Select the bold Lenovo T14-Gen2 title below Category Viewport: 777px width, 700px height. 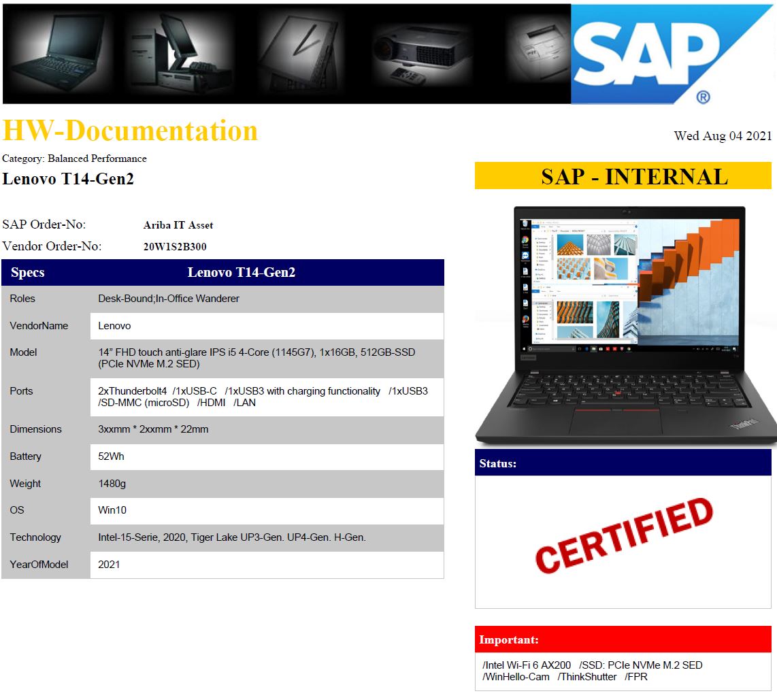click(68, 179)
